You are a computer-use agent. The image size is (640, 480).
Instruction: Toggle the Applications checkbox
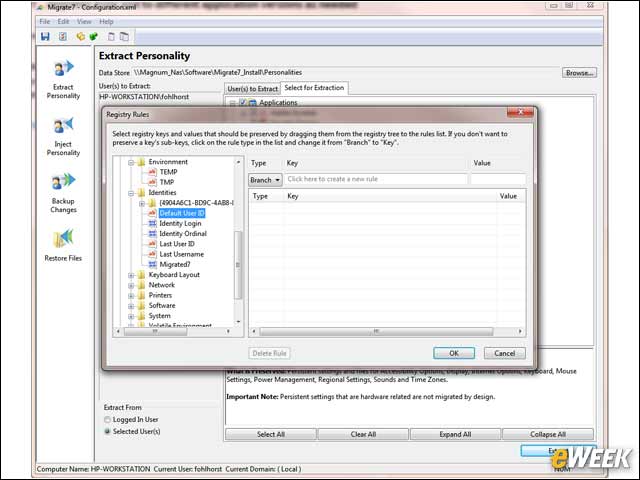pos(242,102)
